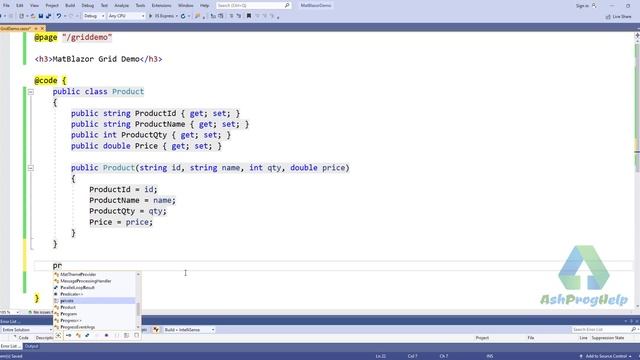Toggle IntelliSense class filter icon

(x=78, y=336)
